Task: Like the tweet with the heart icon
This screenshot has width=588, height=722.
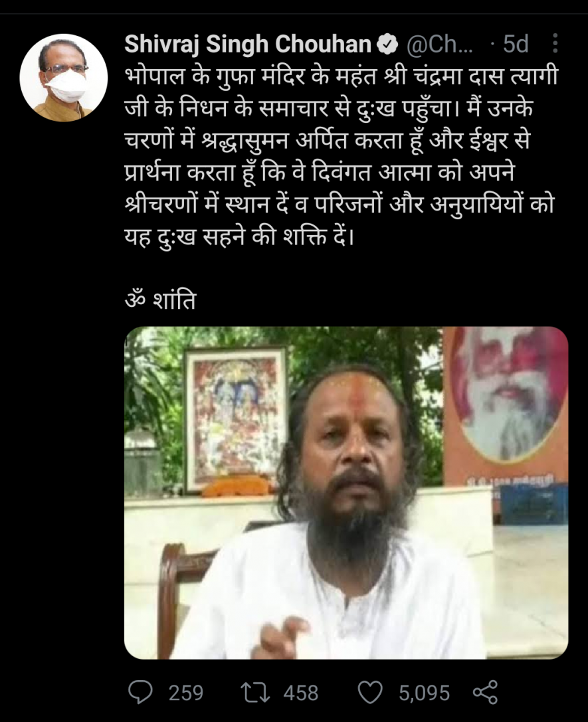Action: pyautogui.click(x=370, y=693)
